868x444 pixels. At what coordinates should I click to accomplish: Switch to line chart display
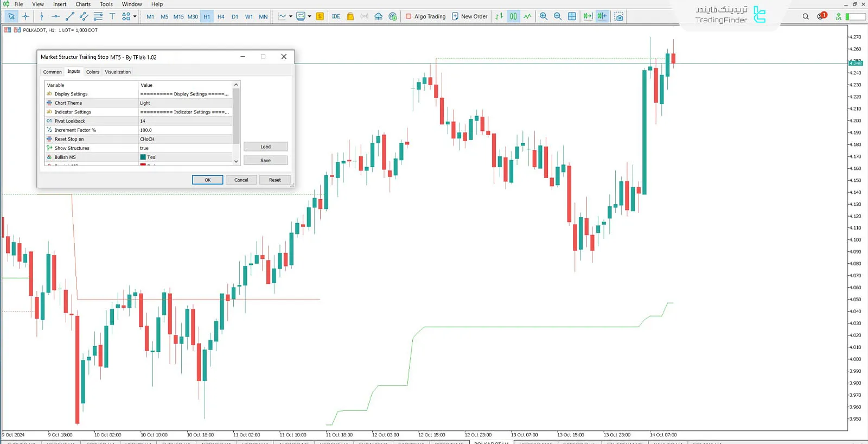[527, 16]
